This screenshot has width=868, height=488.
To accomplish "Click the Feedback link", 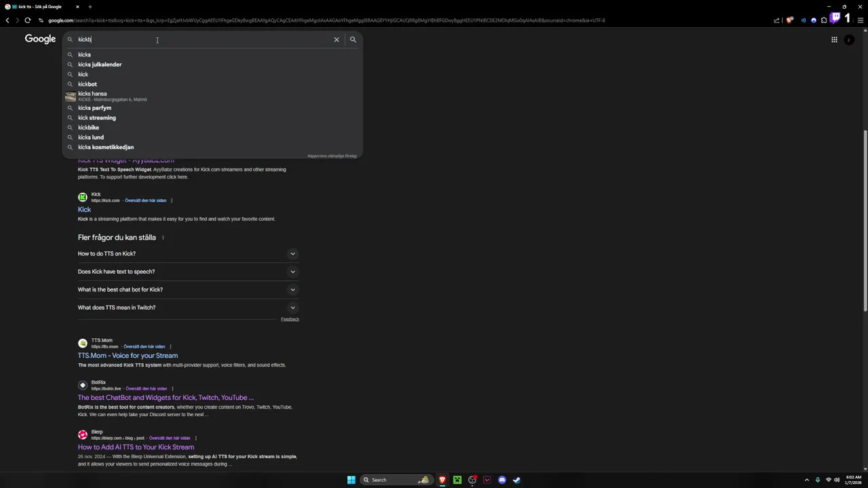I will [x=290, y=319].
